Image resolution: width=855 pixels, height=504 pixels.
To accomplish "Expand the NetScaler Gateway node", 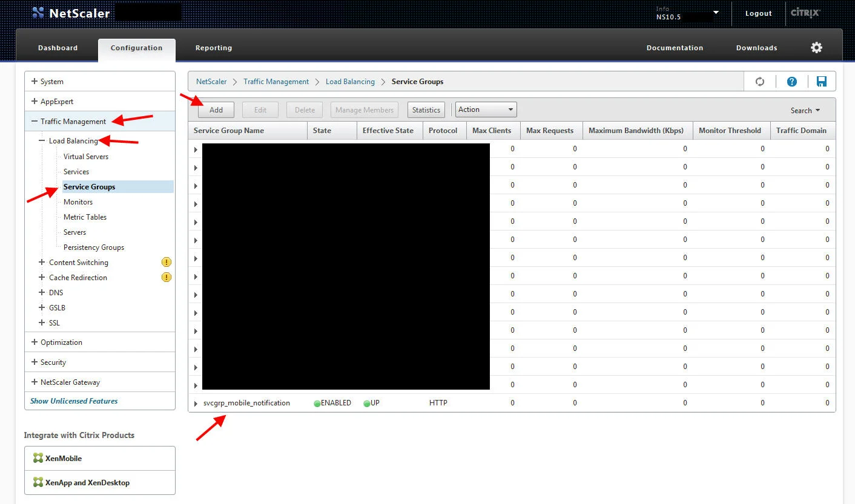I will pyautogui.click(x=35, y=382).
